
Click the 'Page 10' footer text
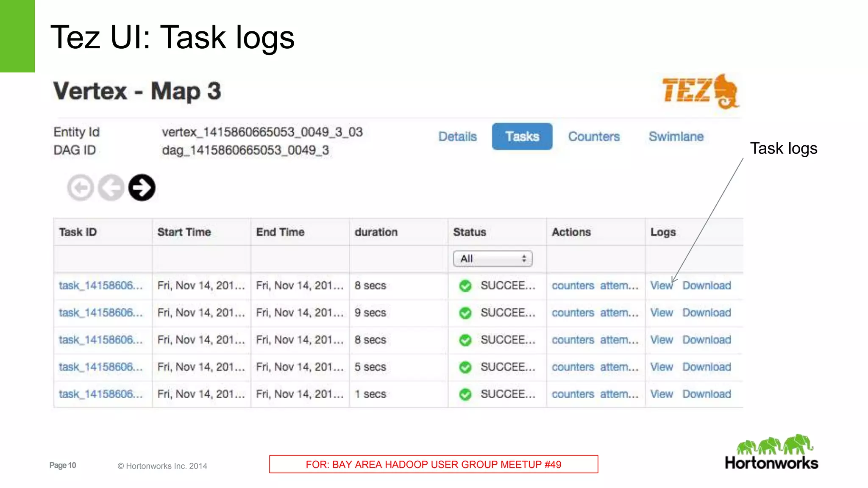[x=63, y=465]
